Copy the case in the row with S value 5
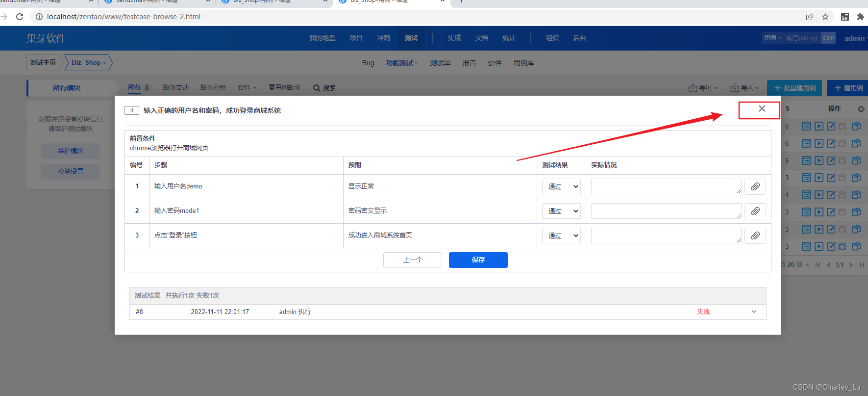868x396 pixels. tap(856, 160)
